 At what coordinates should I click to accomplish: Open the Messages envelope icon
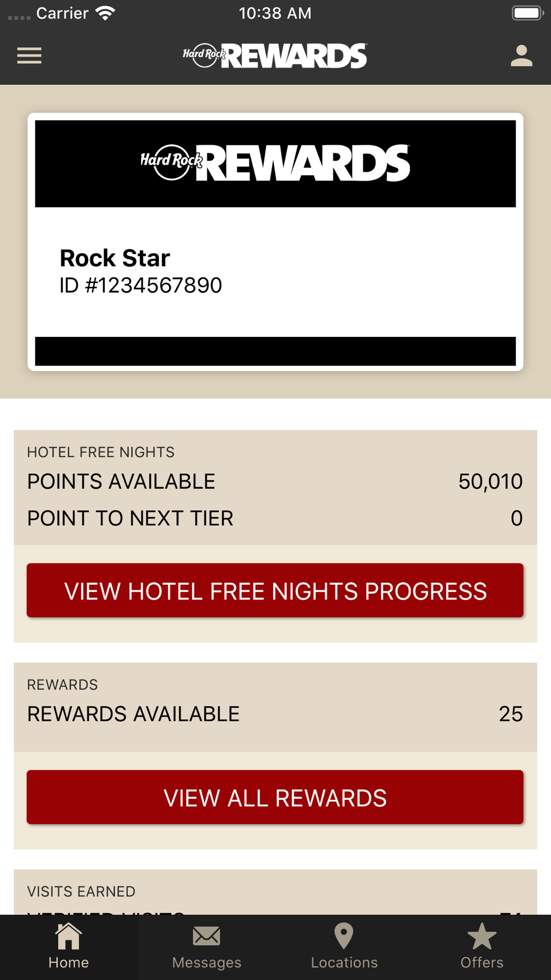pos(207,936)
